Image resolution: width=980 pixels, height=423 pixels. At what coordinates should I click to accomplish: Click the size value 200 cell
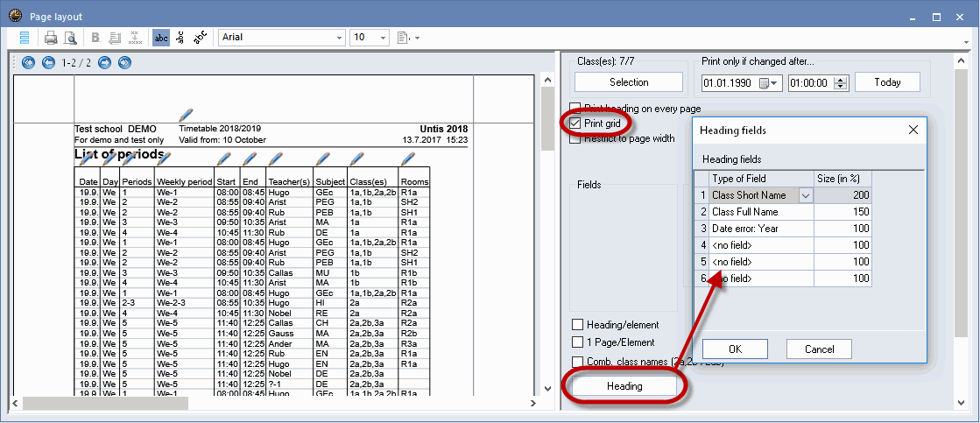[843, 195]
